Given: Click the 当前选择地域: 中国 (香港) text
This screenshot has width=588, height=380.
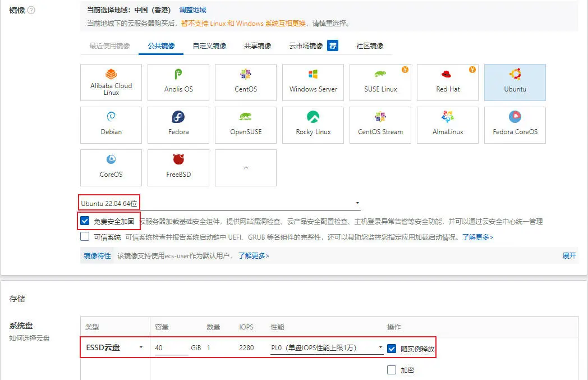Looking at the screenshot, I should [x=128, y=10].
